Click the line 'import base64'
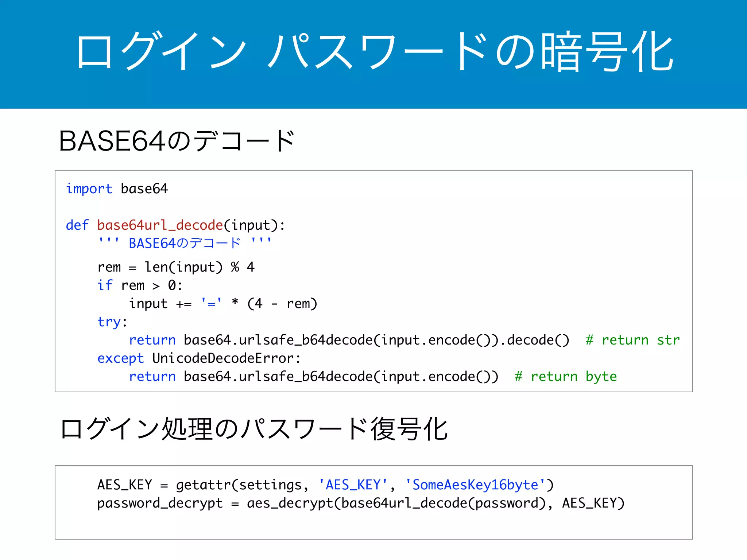This screenshot has width=747, height=560. tap(117, 189)
